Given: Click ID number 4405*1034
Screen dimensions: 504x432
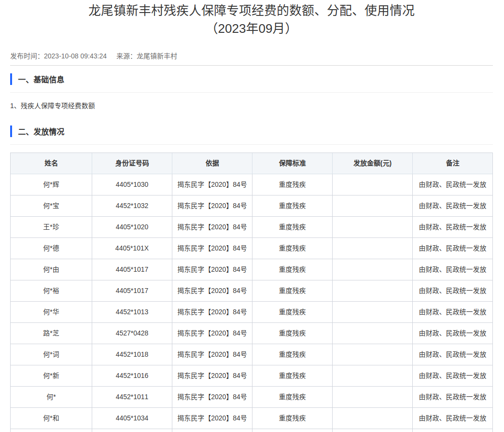Looking at the screenshot, I should click(132, 418).
